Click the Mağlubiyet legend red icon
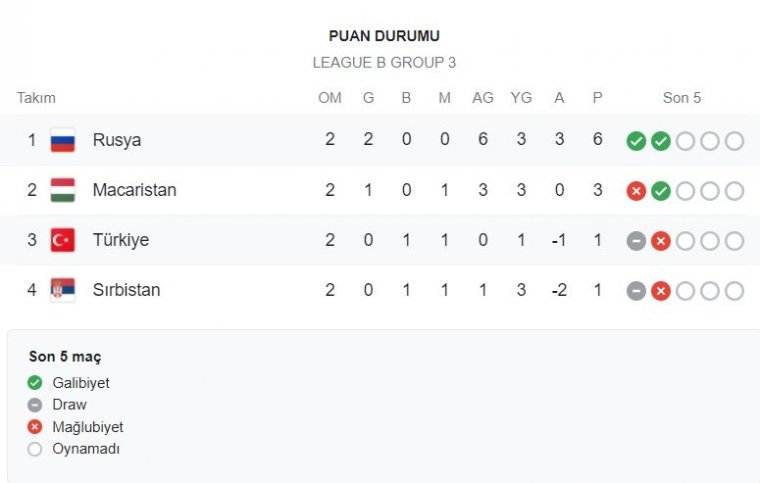 (x=35, y=427)
